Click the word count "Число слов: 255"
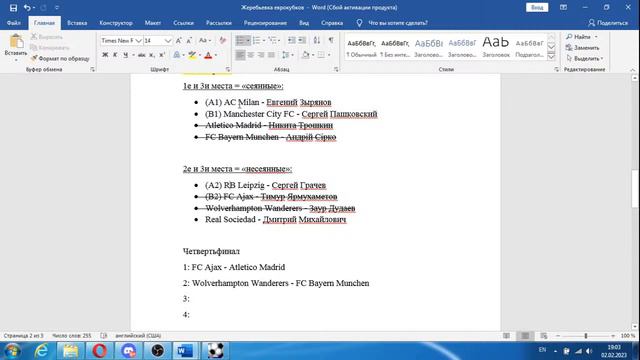 click(x=72, y=336)
